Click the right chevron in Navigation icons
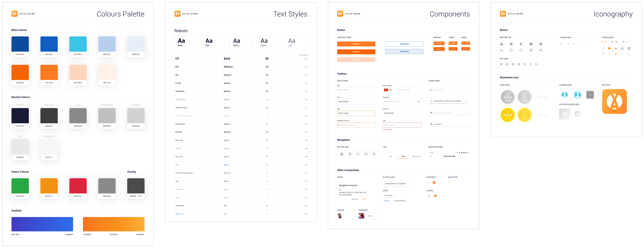The height and width of the screenshot is (248, 644). tap(579, 44)
